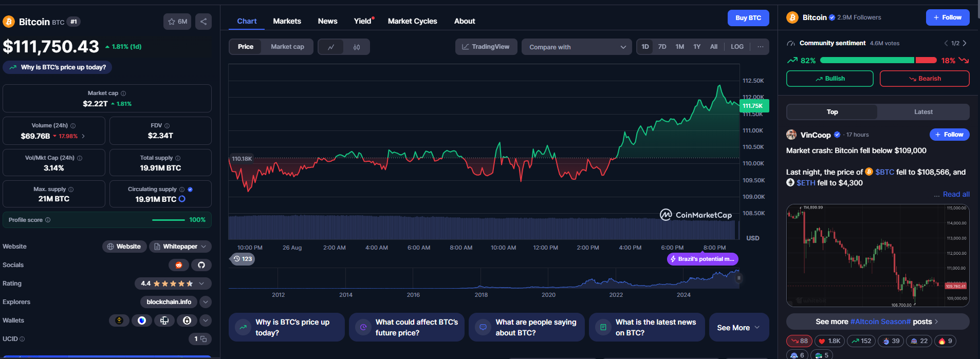Click the overview timeline pause handle

[x=738, y=278]
